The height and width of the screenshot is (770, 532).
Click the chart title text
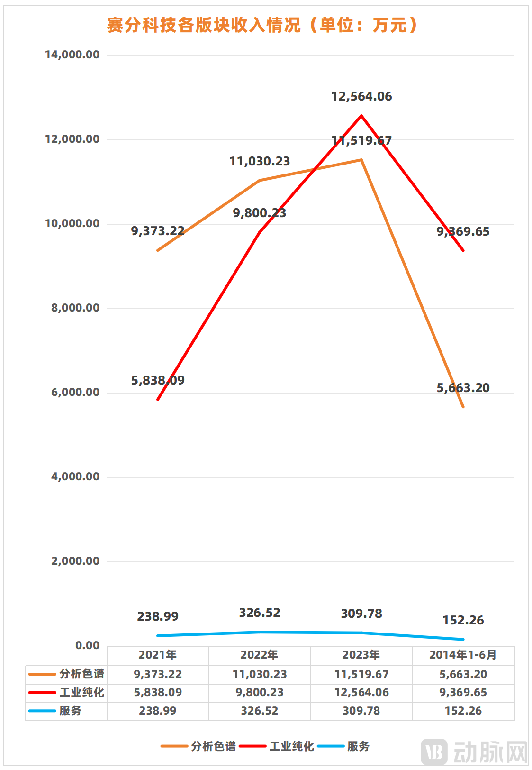click(x=262, y=25)
